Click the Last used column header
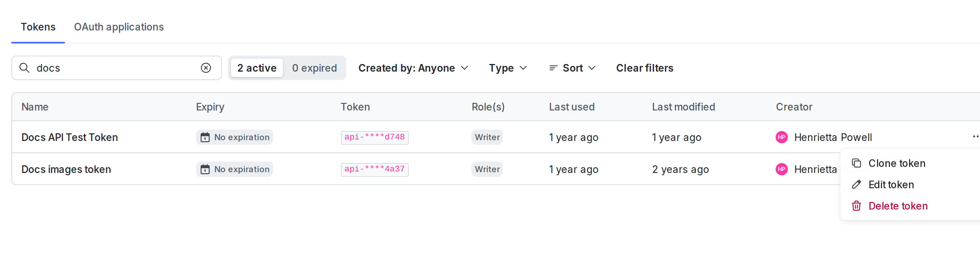Screen dimensions: 980x272 click(572, 107)
